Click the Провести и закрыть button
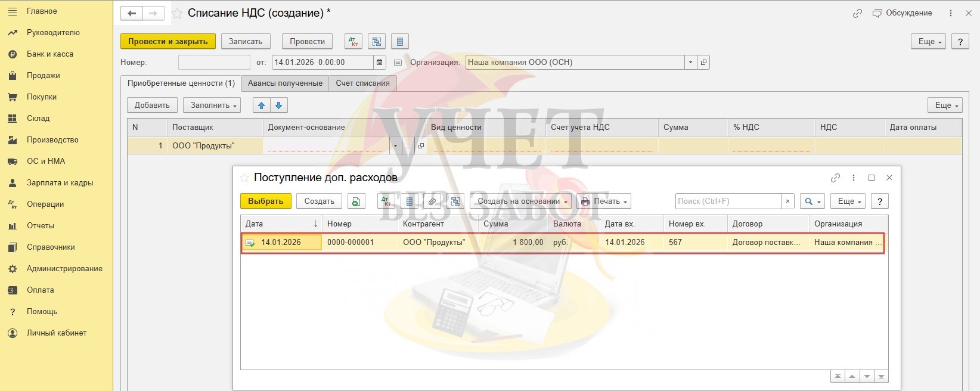 pos(168,42)
